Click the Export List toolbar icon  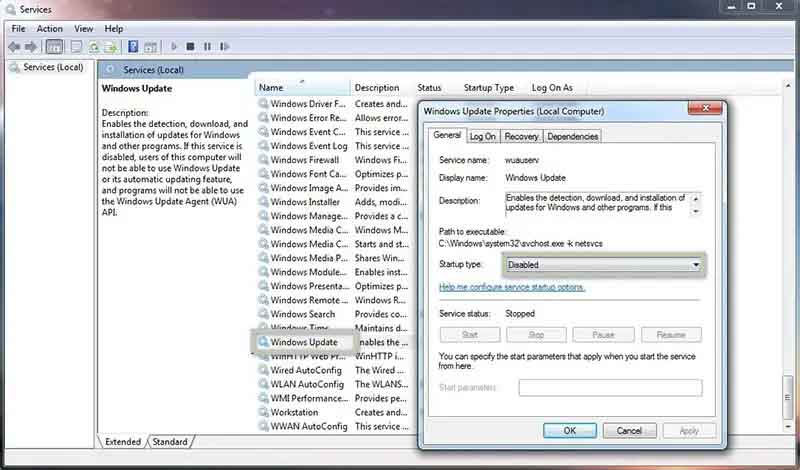(111, 47)
